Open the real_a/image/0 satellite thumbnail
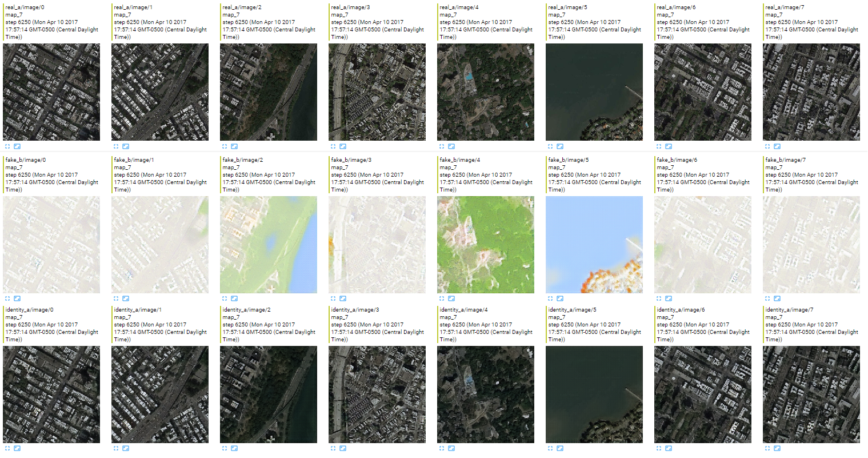This screenshot has width=868, height=458. (x=51, y=92)
